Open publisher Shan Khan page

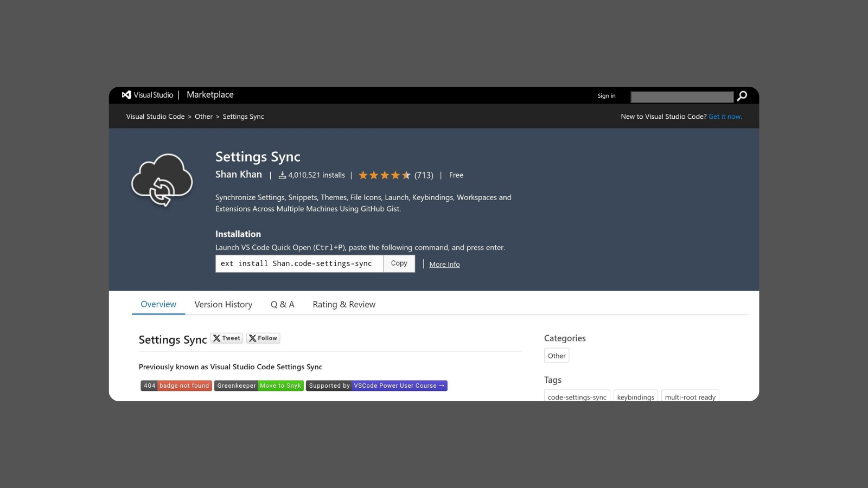coord(239,174)
